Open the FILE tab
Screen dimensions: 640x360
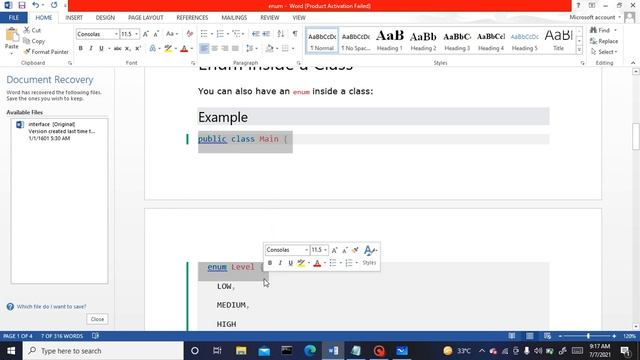[13, 18]
